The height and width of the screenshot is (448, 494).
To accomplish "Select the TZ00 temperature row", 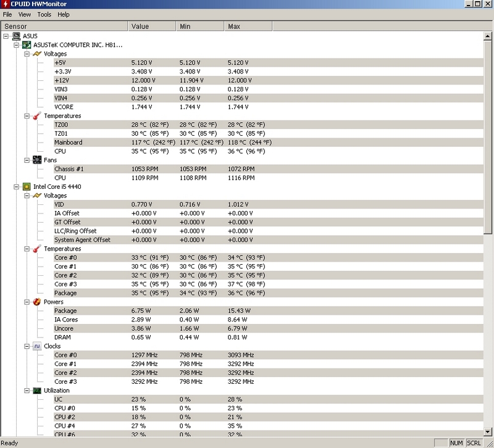I will tap(269, 125).
